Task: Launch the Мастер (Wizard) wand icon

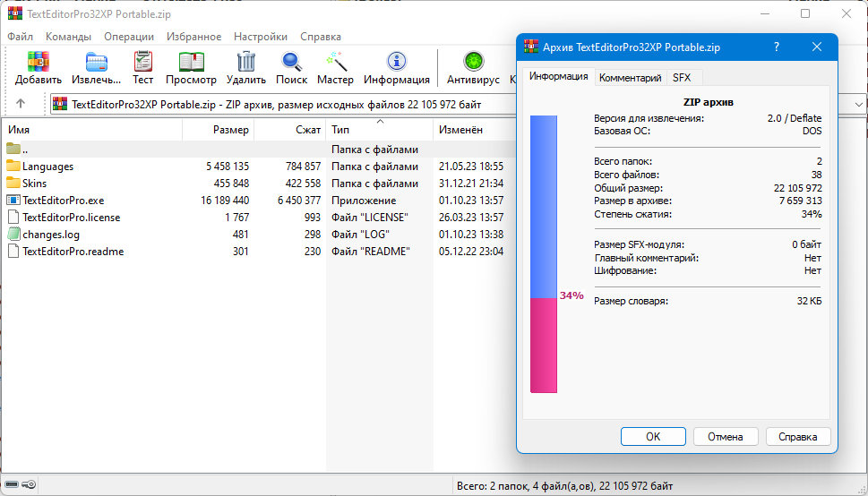Action: click(335, 62)
